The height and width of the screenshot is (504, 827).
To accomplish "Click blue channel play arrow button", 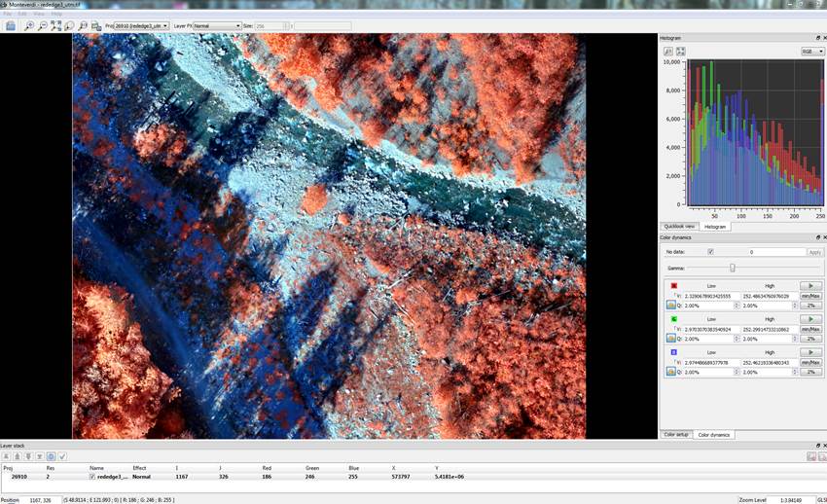I will coord(811,352).
